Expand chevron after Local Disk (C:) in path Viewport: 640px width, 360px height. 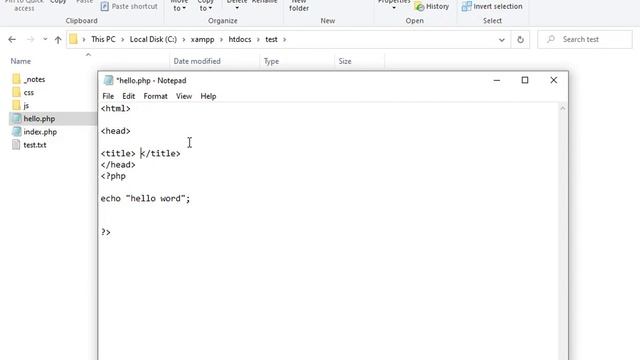coord(184,40)
